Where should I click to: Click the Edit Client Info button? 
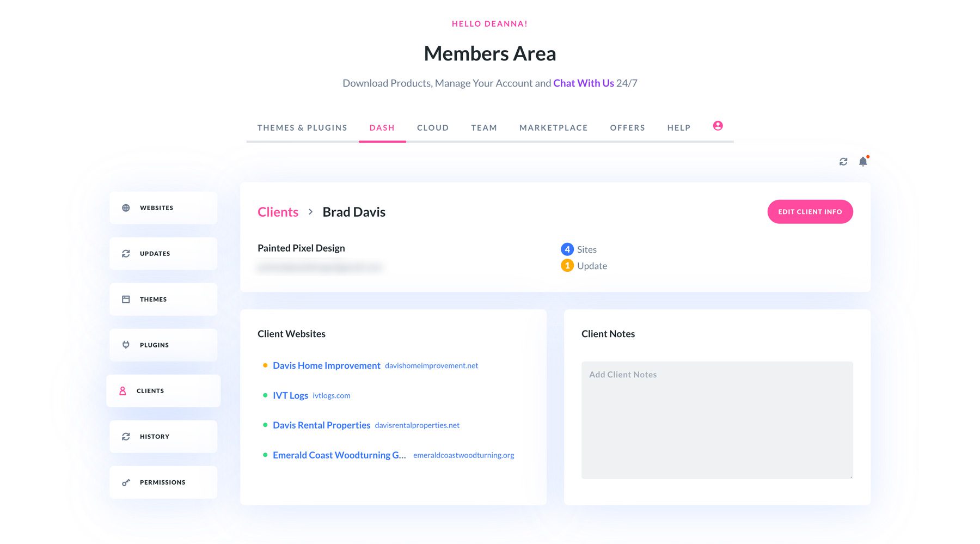(x=810, y=211)
